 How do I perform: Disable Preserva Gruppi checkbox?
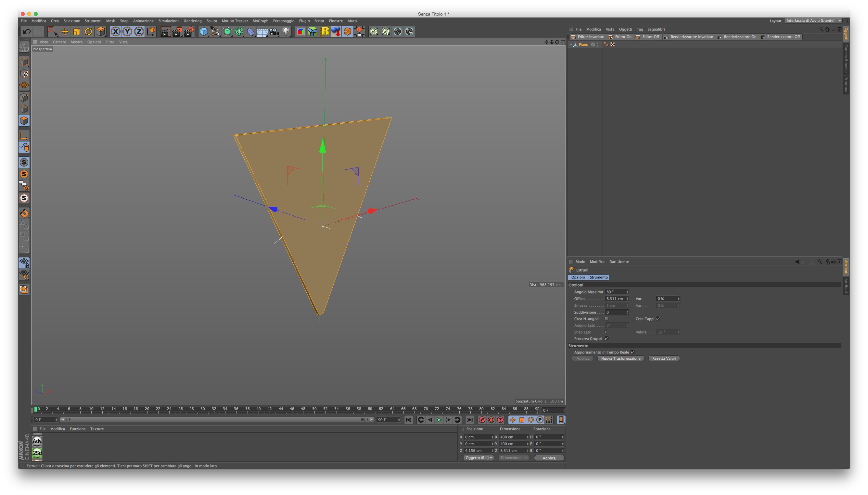click(606, 338)
